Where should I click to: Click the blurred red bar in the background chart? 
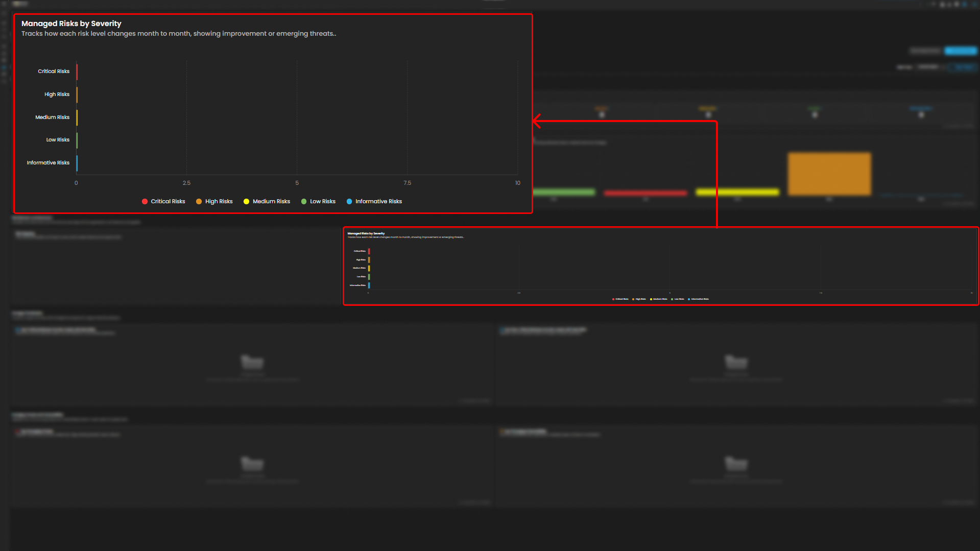pos(645,193)
